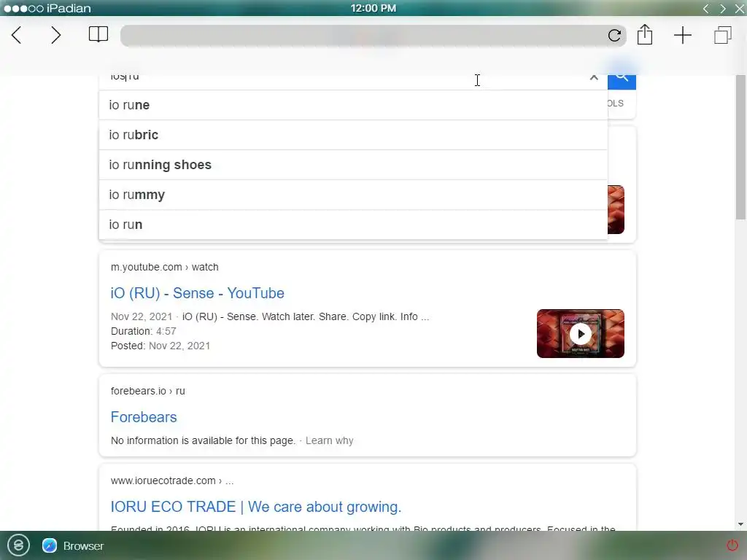Click the 'Browser' label in the dock
Viewport: 747px width, 560px height.
[x=83, y=545]
